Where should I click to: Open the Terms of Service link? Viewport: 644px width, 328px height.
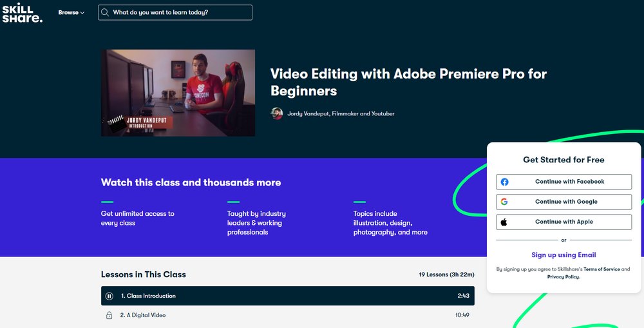(x=601, y=269)
